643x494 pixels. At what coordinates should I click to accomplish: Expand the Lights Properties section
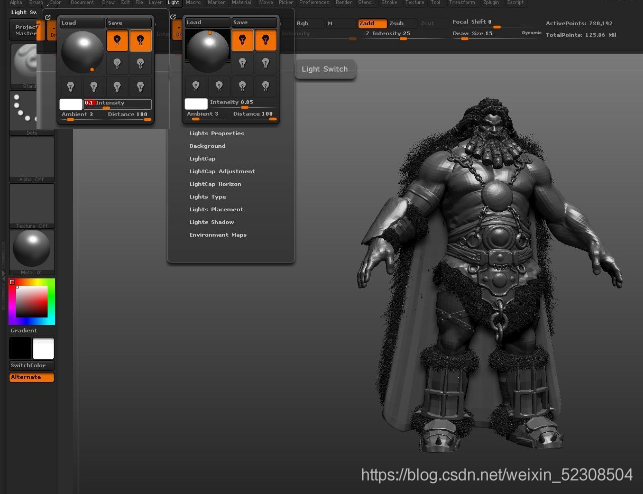click(x=217, y=133)
